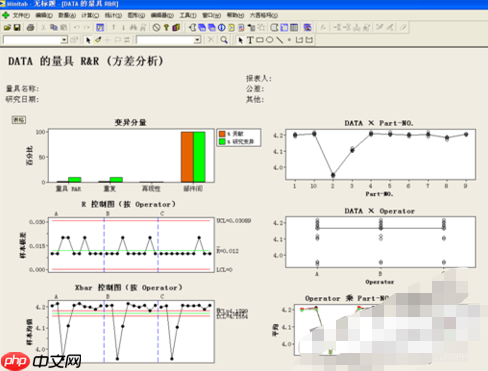The height and width of the screenshot is (371, 488).
Task: Click the Close All Graphs icon
Action: (308, 27)
